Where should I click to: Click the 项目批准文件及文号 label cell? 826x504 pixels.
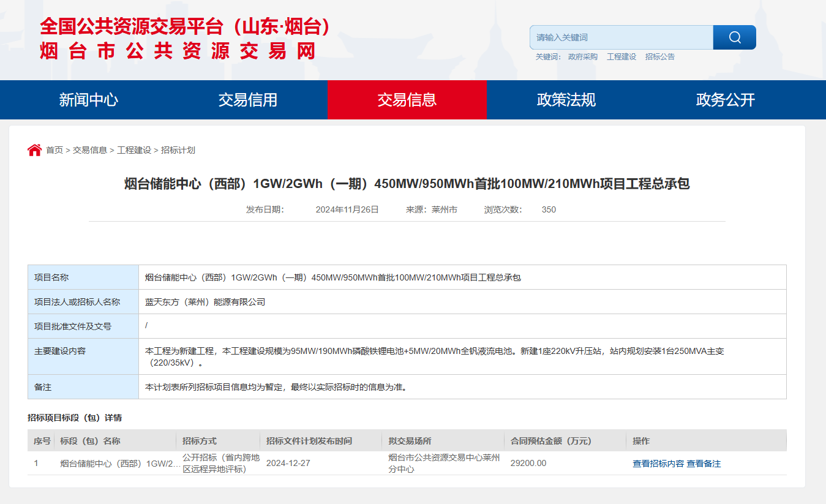(x=83, y=326)
